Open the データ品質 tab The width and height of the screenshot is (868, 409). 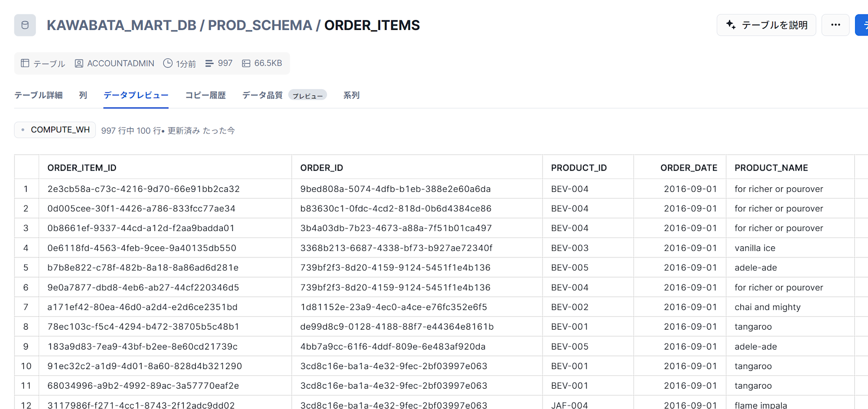262,95
